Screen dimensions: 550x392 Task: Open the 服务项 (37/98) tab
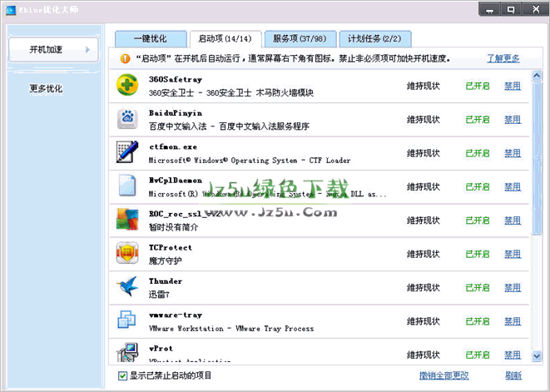coord(300,38)
